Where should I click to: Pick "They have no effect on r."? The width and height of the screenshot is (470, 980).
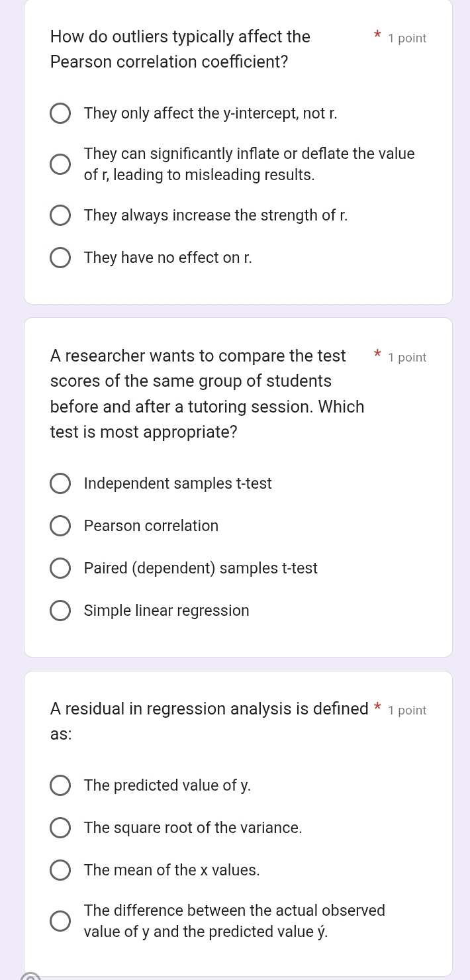[x=60, y=258]
